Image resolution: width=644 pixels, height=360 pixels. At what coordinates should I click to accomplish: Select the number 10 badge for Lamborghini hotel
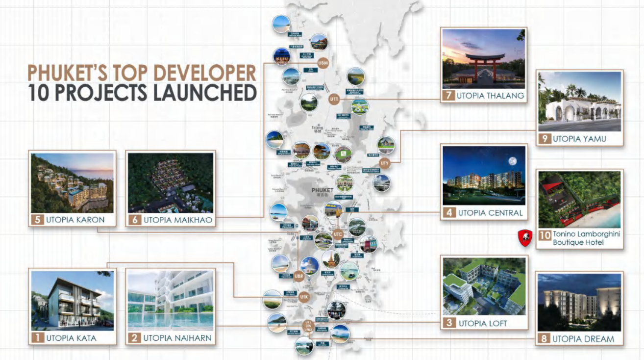[x=545, y=235]
